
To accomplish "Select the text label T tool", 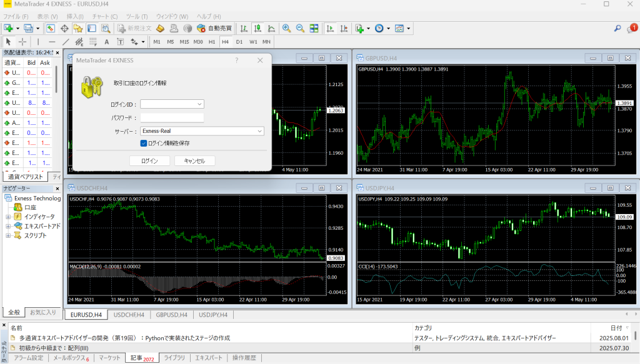I will click(121, 42).
